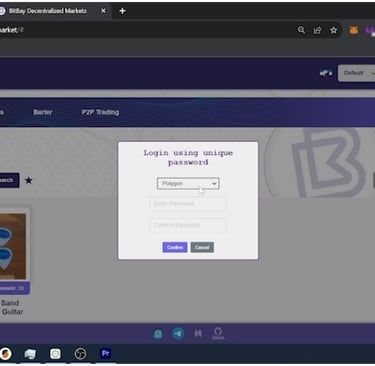Open the Barter navigation tab
The height and width of the screenshot is (366, 375).
pos(43,112)
